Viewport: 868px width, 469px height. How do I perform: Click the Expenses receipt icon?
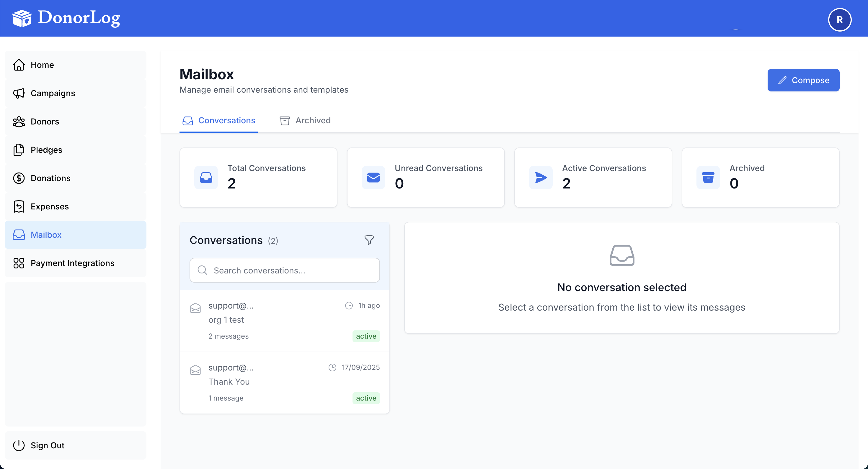(19, 206)
